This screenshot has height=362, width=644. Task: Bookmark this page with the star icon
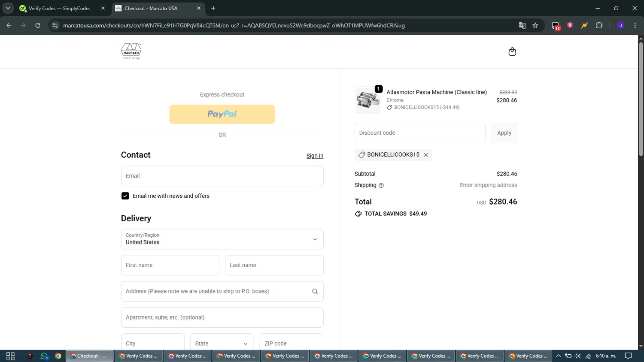click(535, 25)
